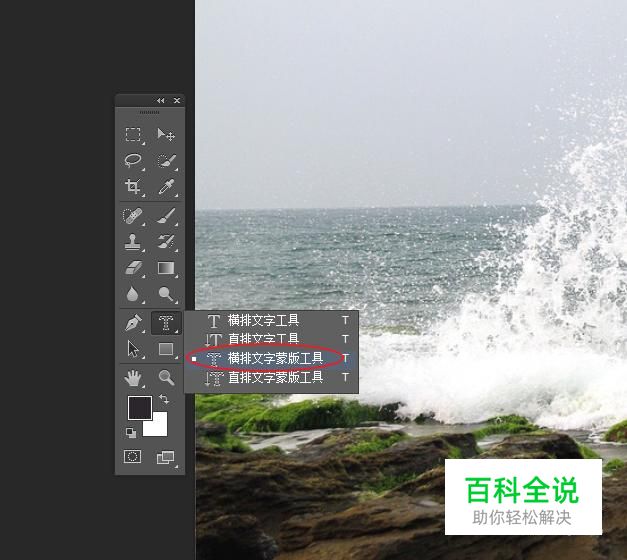Choose 横排文字工具 from the flyout

click(271, 320)
